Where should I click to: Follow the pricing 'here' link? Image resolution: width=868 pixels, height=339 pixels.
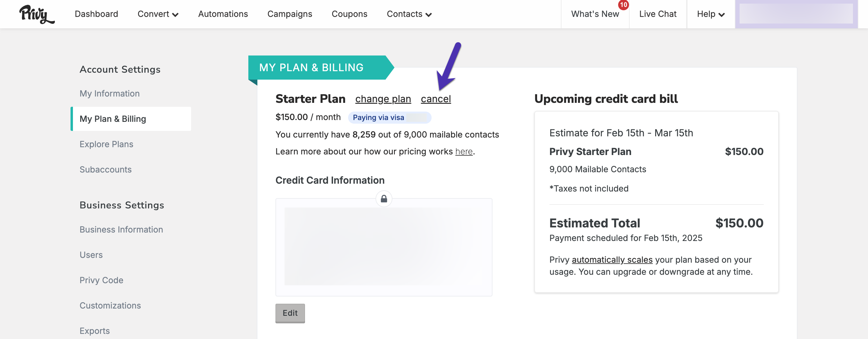pyautogui.click(x=464, y=151)
